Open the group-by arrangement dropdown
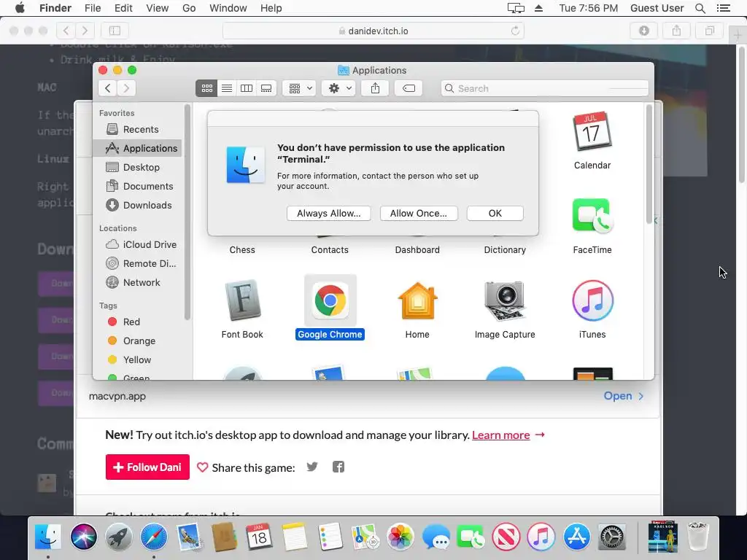747x560 pixels. (300, 88)
